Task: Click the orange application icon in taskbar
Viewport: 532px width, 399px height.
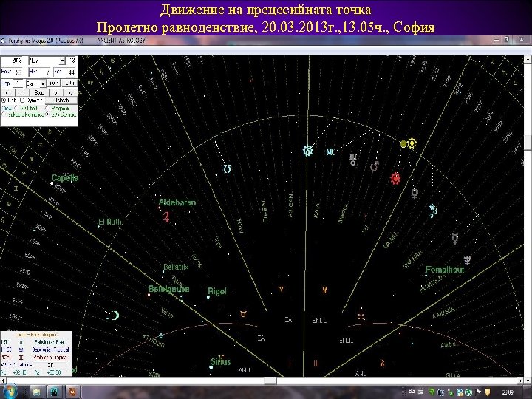Action: [72, 392]
